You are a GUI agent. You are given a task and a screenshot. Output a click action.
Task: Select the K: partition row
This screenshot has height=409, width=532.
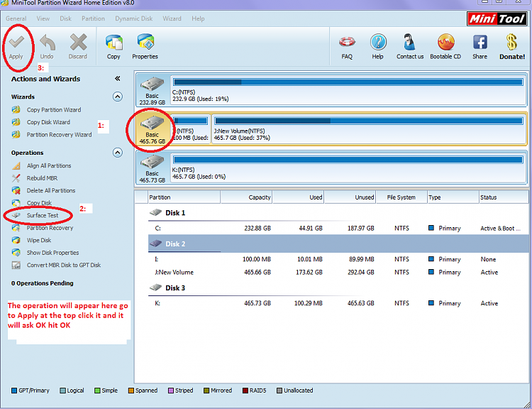338,303
